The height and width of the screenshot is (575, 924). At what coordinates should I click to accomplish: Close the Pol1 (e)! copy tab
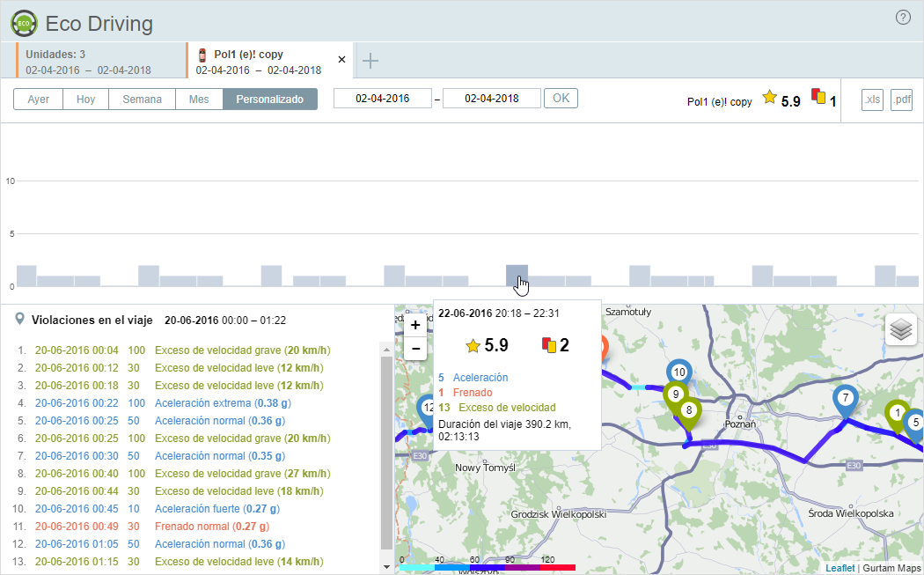click(x=342, y=60)
